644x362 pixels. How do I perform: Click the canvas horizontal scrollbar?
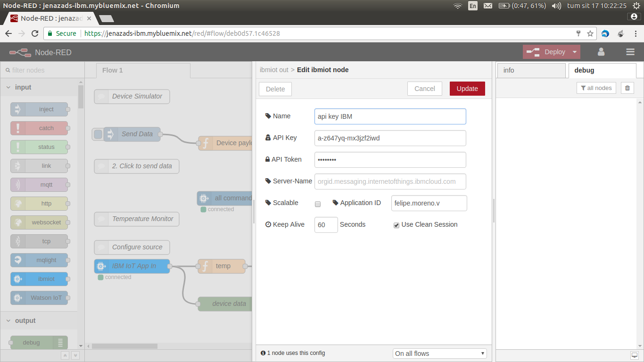coord(125,346)
